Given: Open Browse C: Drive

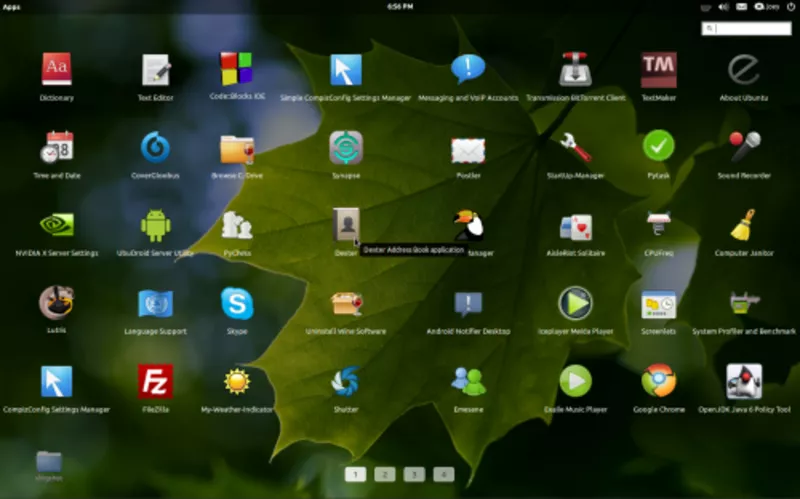Looking at the screenshot, I should pyautogui.click(x=237, y=149).
